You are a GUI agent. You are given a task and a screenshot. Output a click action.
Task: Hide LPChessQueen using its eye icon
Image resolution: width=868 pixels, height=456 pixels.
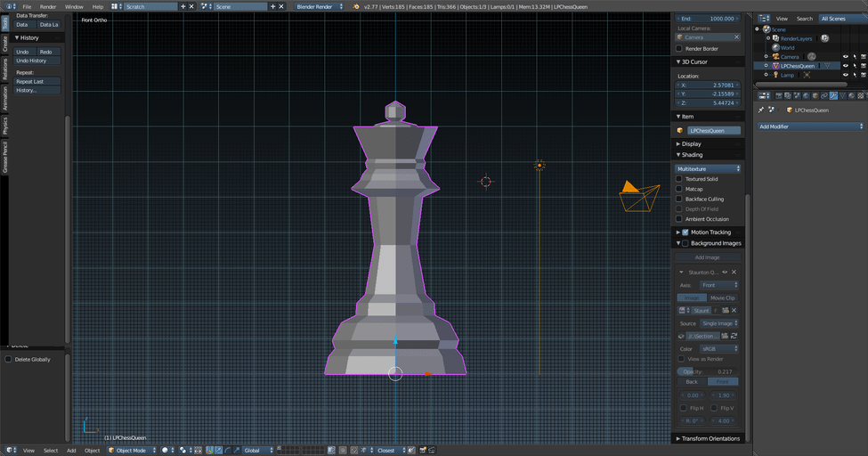(845, 66)
